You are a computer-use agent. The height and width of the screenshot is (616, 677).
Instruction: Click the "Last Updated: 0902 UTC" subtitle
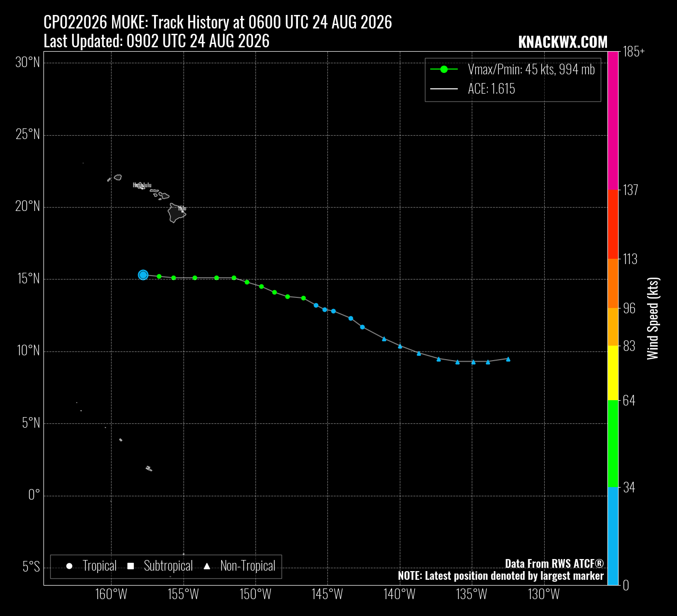click(x=156, y=41)
